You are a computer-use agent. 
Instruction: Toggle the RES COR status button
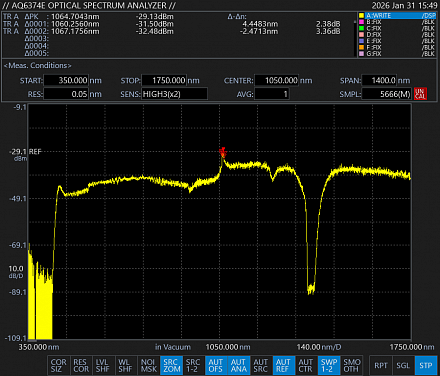click(81, 365)
